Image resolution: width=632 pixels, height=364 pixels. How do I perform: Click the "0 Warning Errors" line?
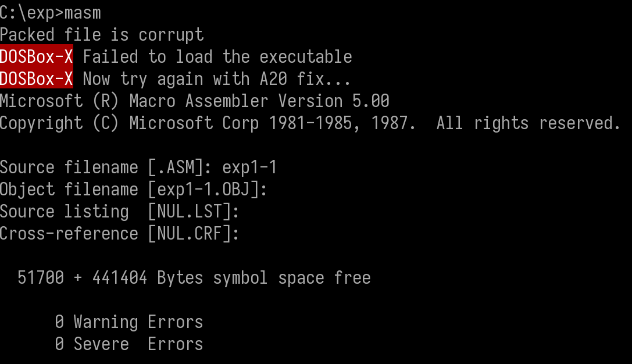(x=128, y=322)
